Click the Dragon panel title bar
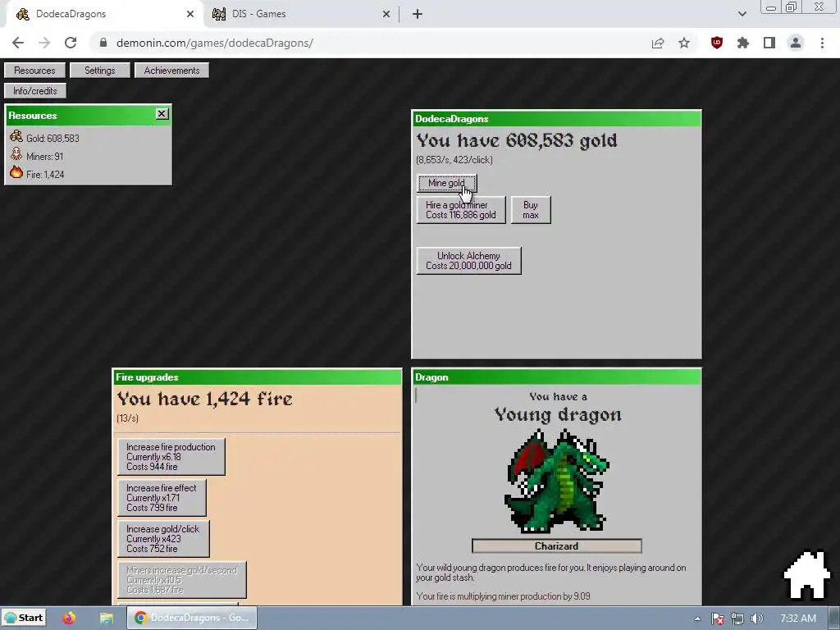Screen dimensions: 840x630 556,377
